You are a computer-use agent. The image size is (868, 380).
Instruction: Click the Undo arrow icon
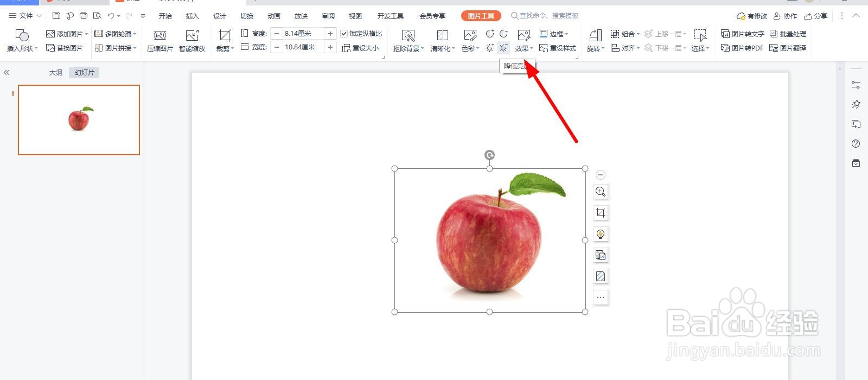coord(111,16)
